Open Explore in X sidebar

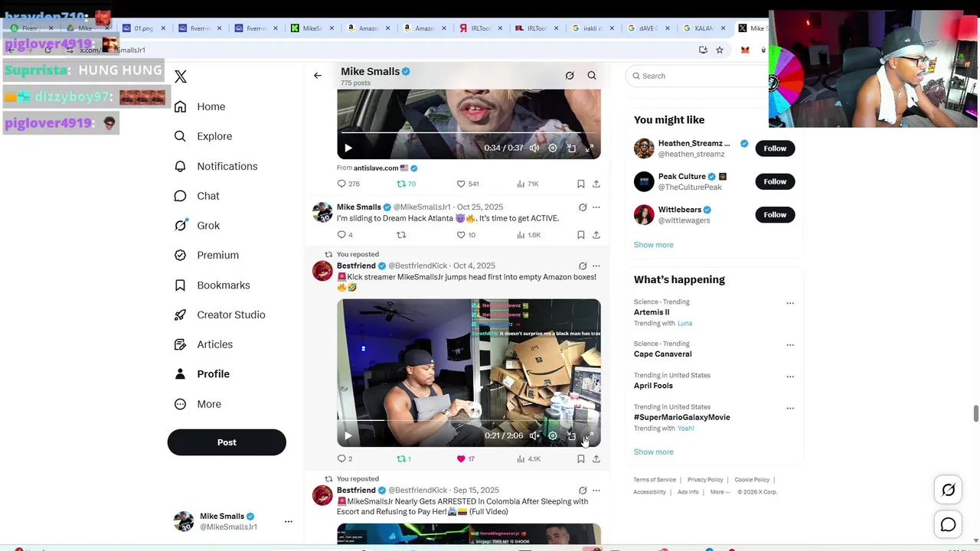203,136
